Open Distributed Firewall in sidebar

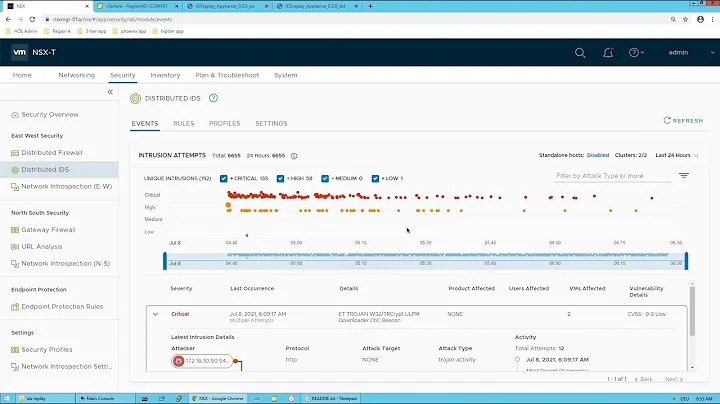tap(52, 153)
